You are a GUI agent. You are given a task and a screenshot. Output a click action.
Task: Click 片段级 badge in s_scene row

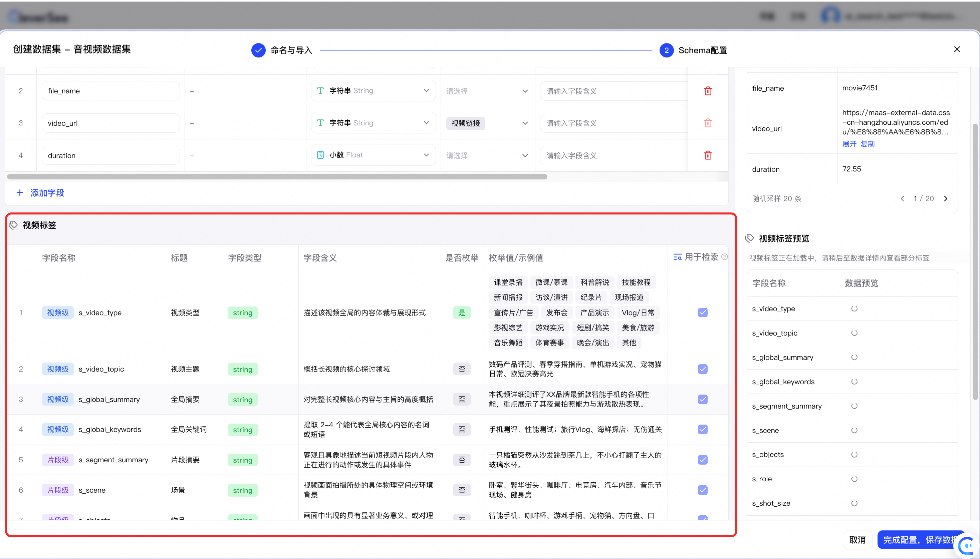click(58, 490)
